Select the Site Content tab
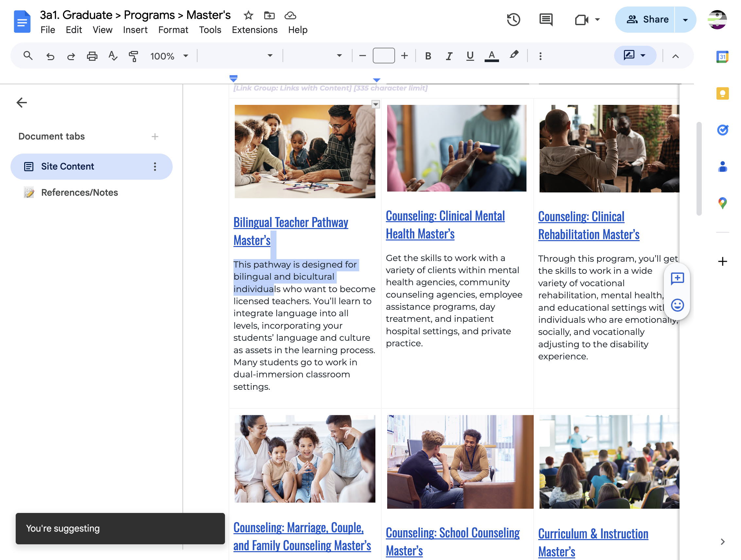Viewport: 741px width, 560px height. point(91,166)
